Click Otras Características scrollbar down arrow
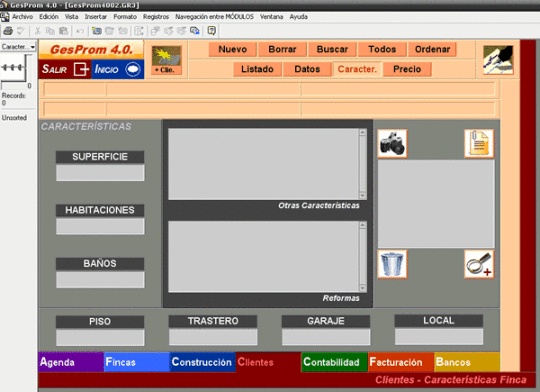Image resolution: width=540 pixels, height=392 pixels. pos(363,196)
